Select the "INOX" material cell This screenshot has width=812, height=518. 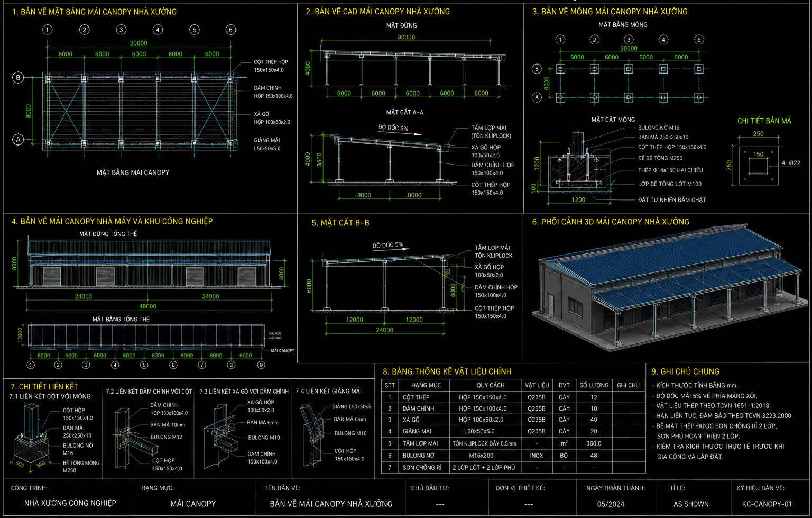[x=537, y=456]
